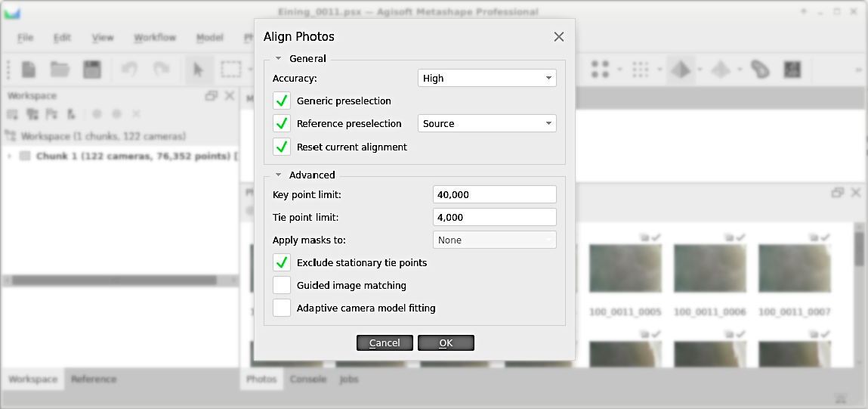
Task: Click the Save project floppy icon
Action: (92, 70)
